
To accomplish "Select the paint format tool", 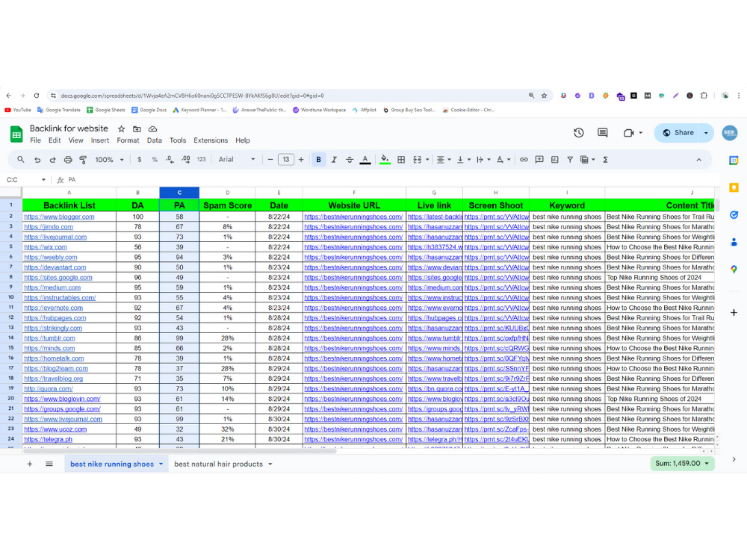I will tap(83, 160).
